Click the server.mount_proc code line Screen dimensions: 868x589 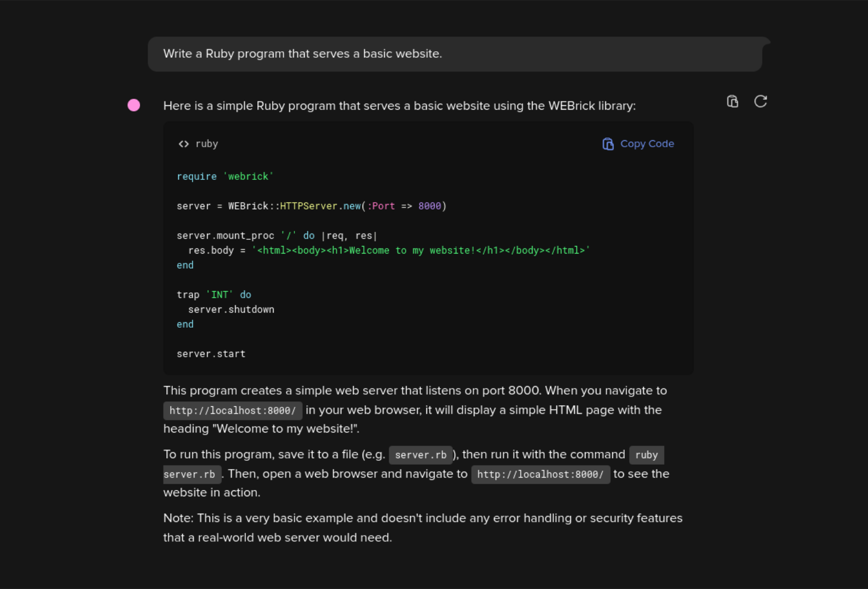tap(277, 236)
